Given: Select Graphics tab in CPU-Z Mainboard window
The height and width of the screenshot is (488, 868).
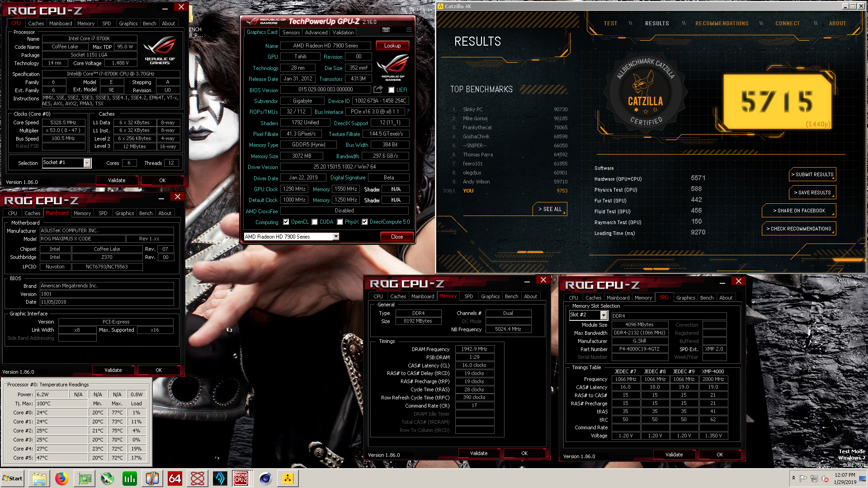Looking at the screenshot, I should (x=124, y=213).
